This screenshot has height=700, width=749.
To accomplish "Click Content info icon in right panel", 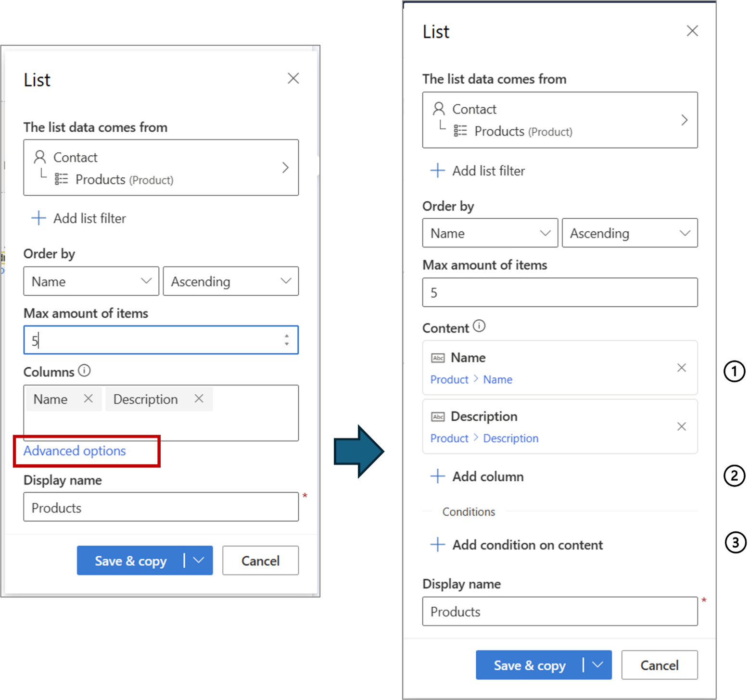I will [x=479, y=326].
